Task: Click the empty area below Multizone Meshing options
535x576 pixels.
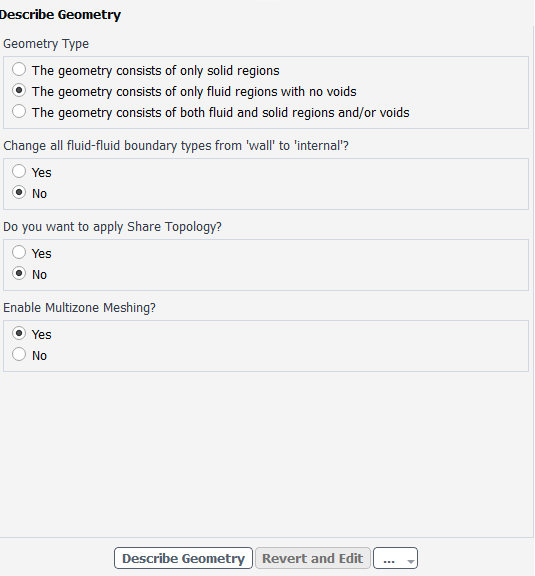Action: point(266,454)
